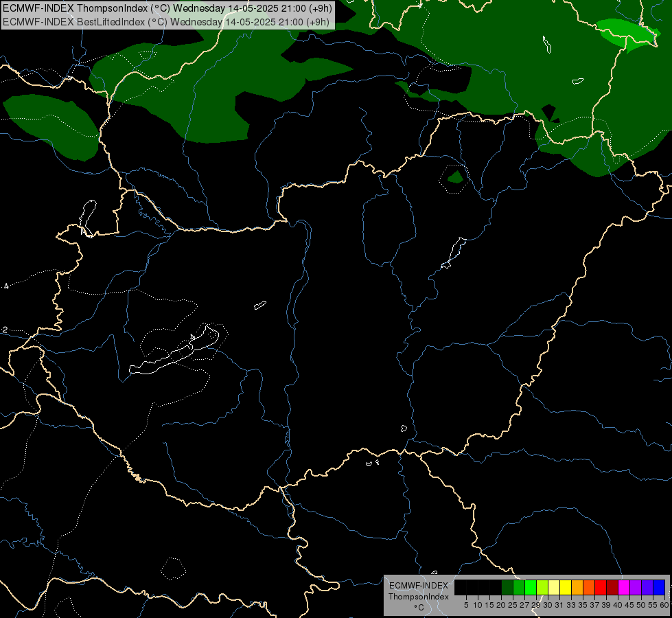This screenshot has height=618, width=672.
Task: Click the dark green 20–25 legend swatch
Action: pos(507,587)
